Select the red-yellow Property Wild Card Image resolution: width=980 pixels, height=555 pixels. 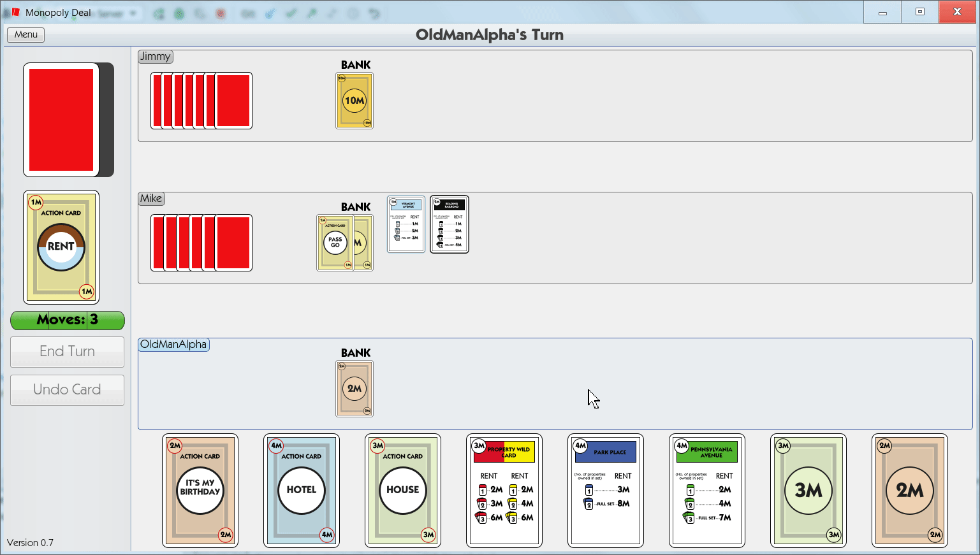pos(504,491)
